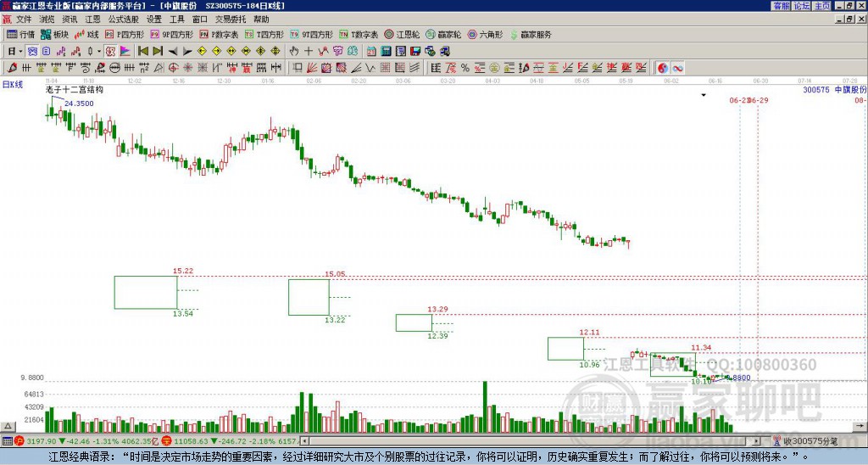
Task: Click the 沪 Shanghai index icon
Action: (x=19, y=441)
